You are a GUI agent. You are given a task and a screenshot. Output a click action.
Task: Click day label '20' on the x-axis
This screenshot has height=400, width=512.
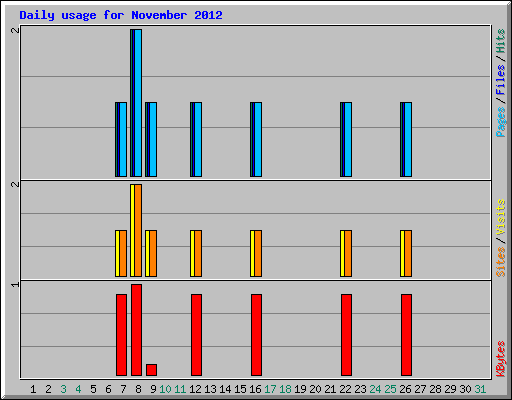pos(315,389)
